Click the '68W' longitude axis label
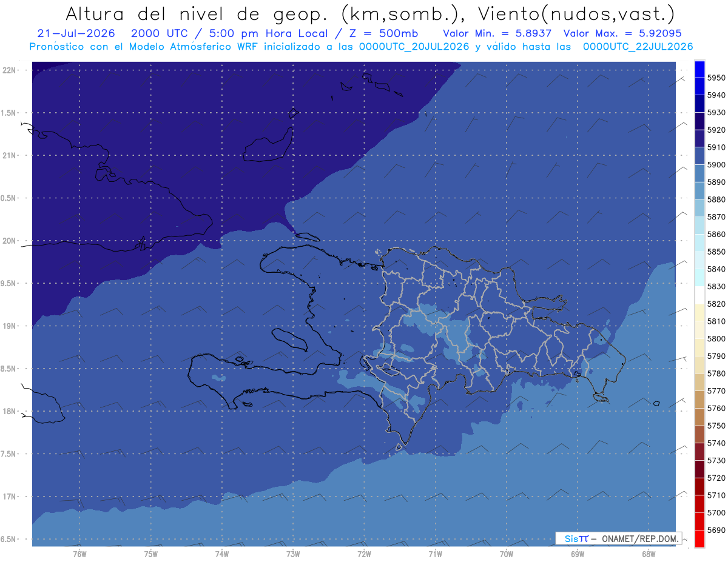The width and height of the screenshot is (728, 562). point(649,554)
